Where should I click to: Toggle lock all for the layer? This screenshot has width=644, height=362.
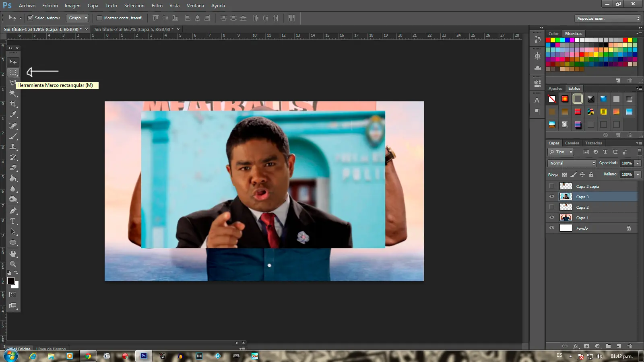591,175
